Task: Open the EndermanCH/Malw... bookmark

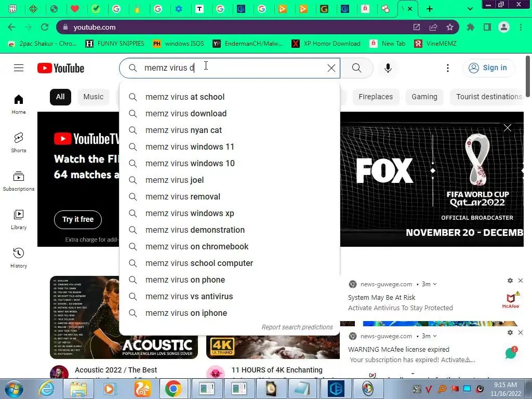Action: [x=248, y=44]
